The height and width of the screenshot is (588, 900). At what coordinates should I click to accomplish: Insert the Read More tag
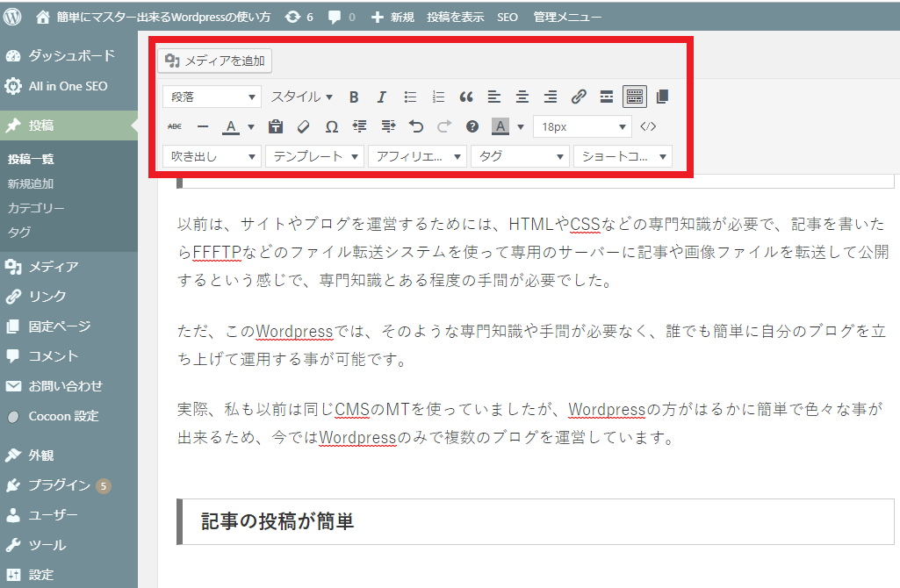(x=606, y=97)
